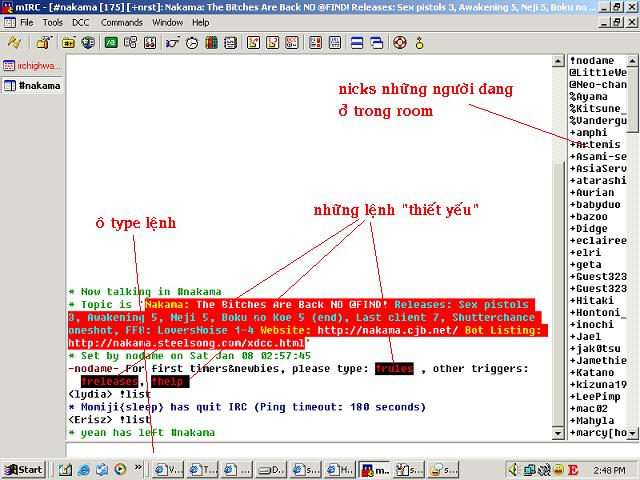
Task: Select %Ayama in the nick list
Action: [589, 97]
